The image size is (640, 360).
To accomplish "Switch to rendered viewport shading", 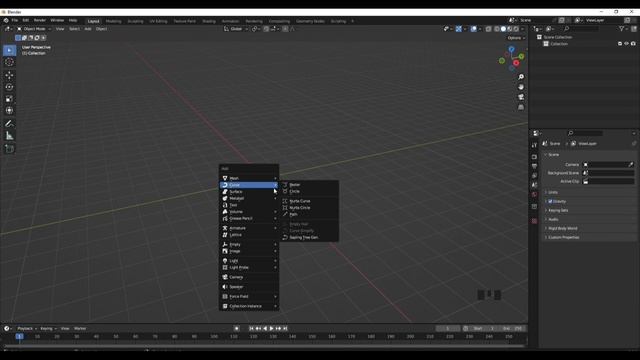I will pyautogui.click(x=516, y=29).
